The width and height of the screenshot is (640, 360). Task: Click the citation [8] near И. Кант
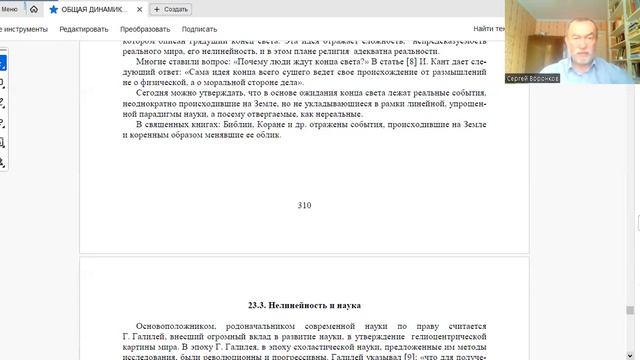[411, 62]
